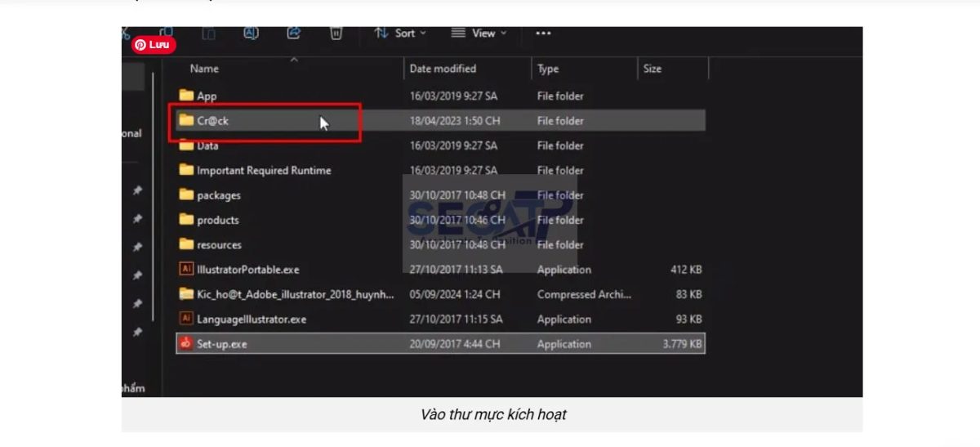Select the Data folder icon

186,145
